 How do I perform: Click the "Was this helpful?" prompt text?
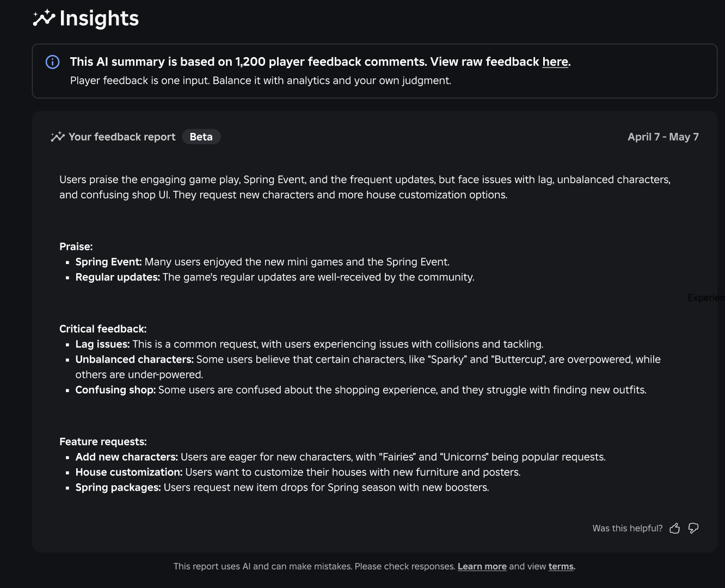[627, 528]
